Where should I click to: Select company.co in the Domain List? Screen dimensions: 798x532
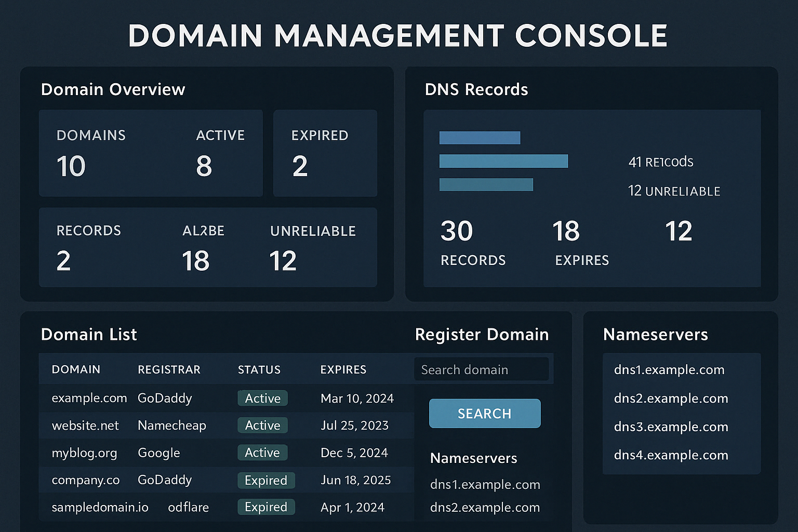pos(86,480)
